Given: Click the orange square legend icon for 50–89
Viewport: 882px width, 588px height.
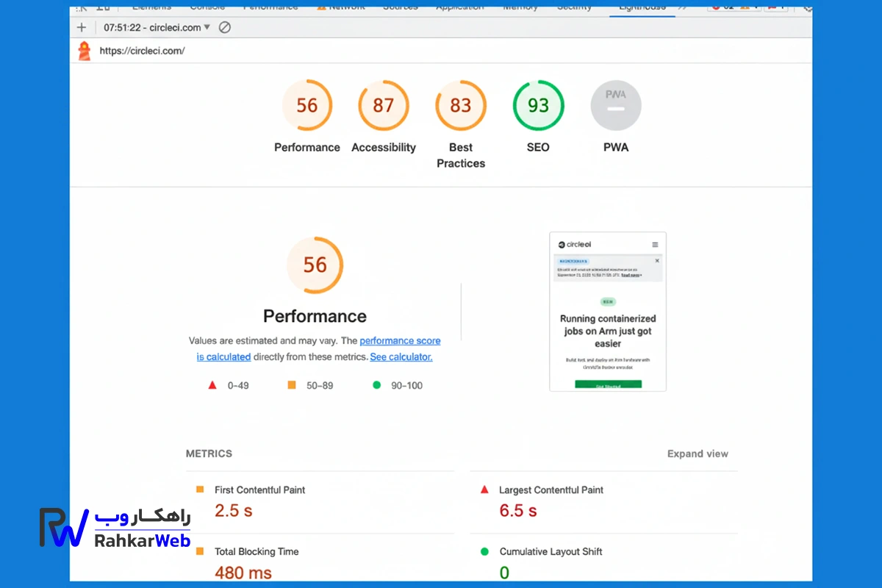Looking at the screenshot, I should (292, 384).
